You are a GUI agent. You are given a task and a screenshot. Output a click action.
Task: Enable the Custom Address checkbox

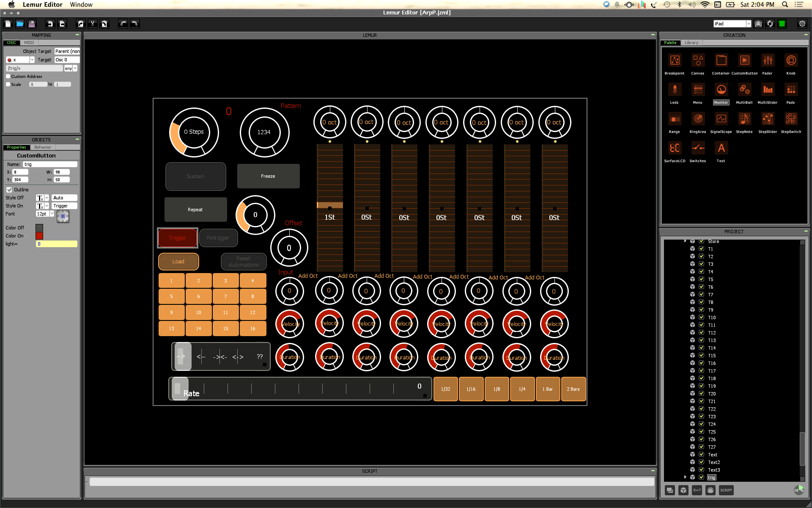click(x=8, y=76)
